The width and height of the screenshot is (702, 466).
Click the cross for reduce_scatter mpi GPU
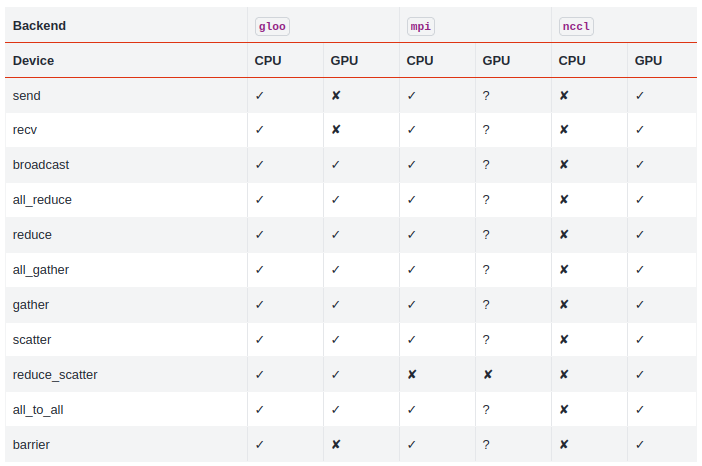pos(488,374)
